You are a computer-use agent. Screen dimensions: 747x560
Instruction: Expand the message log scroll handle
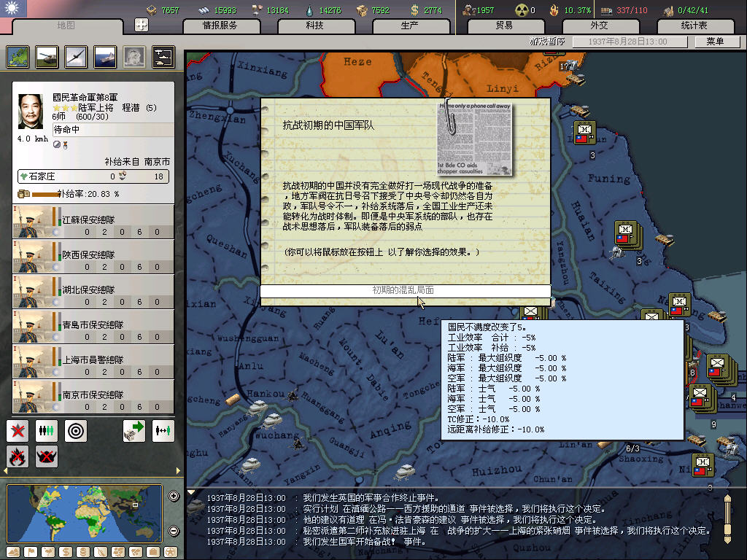coord(727,518)
